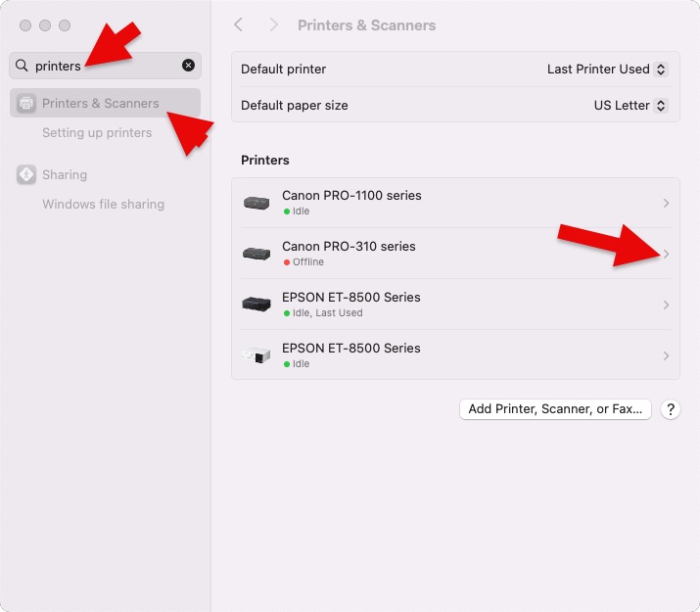Viewport: 700px width, 612px height.
Task: Click the Canon PRO-310 series printer icon
Action: 257,254
